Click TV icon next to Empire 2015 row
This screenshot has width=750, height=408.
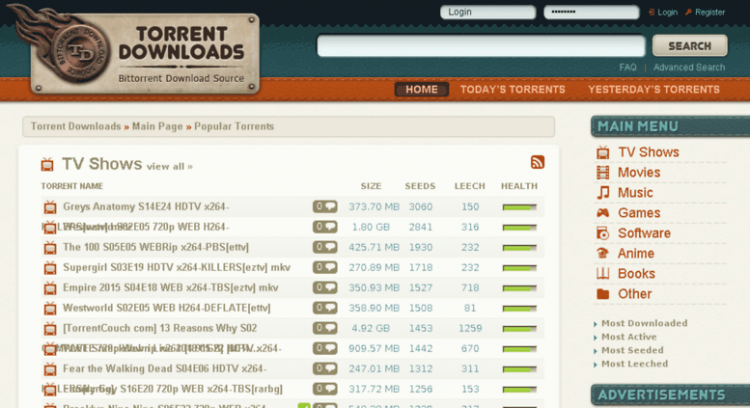[50, 288]
